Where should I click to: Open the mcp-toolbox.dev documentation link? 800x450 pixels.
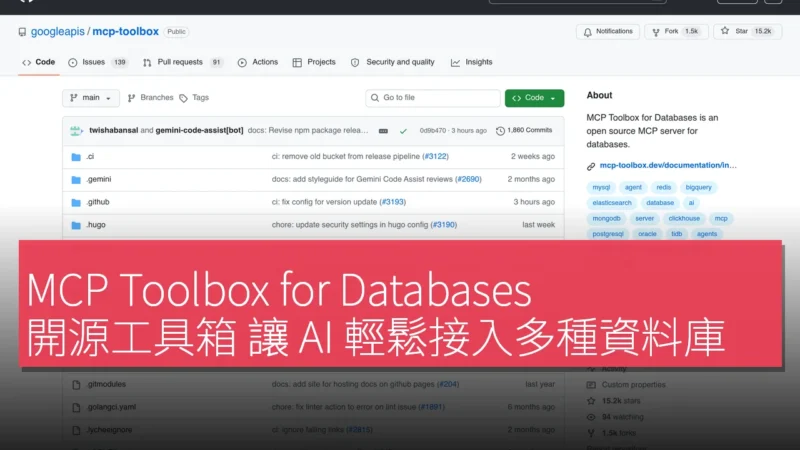tap(668, 165)
